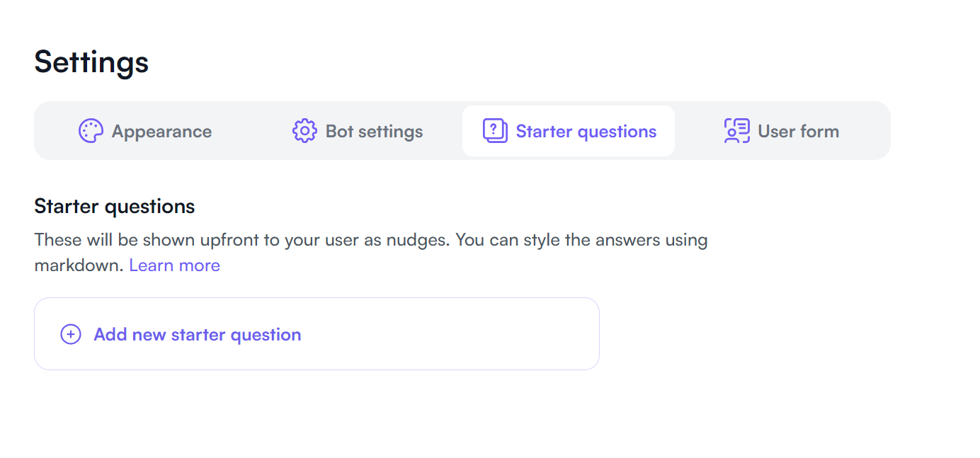Go to the User form tab label
980x458 pixels.
798,132
